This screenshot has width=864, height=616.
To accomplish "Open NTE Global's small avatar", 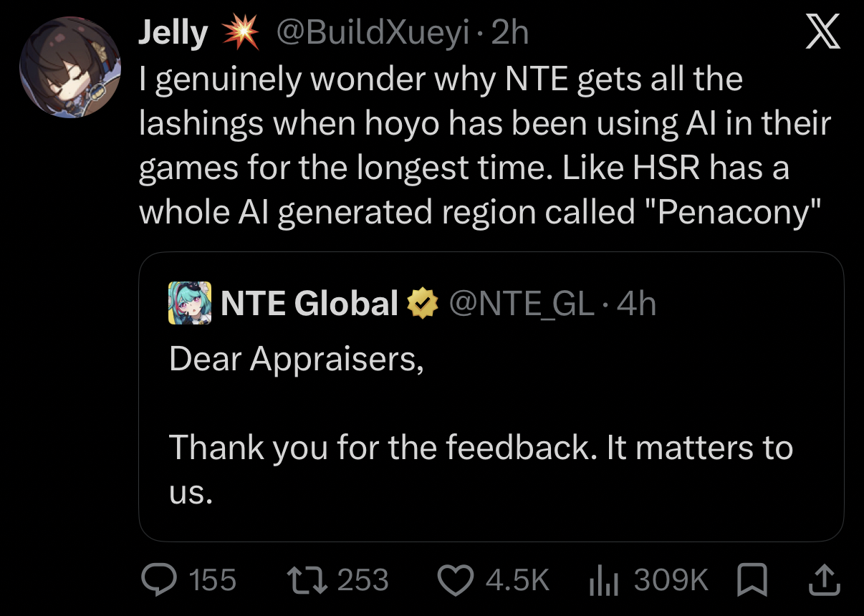I will pos(190,303).
